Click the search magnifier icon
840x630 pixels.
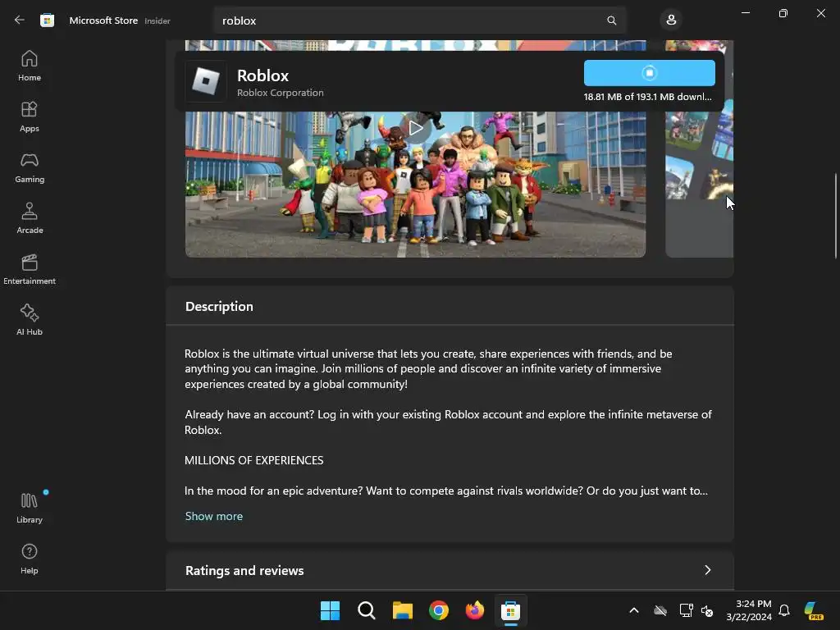click(611, 21)
